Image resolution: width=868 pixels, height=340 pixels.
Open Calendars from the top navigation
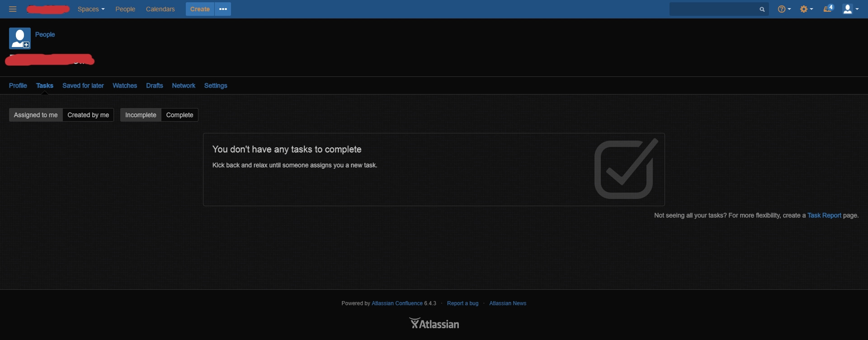[160, 9]
